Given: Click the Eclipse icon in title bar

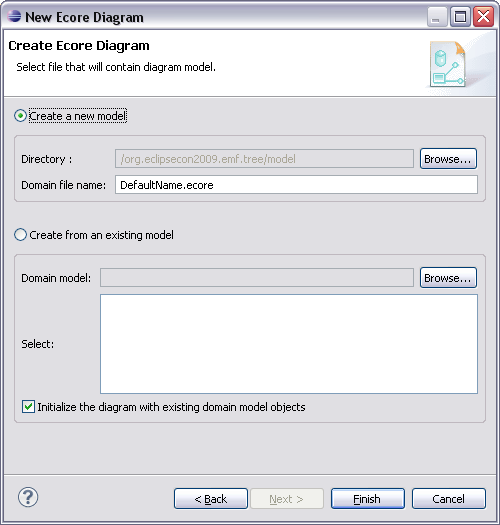Looking at the screenshot, I should (14, 16).
